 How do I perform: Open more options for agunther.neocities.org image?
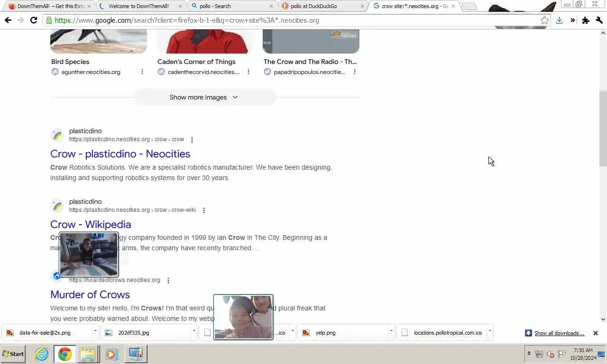click(142, 72)
